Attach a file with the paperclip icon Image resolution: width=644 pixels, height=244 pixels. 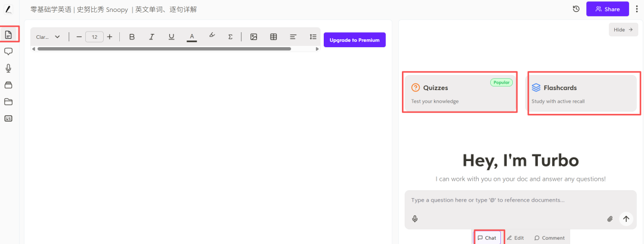610,219
